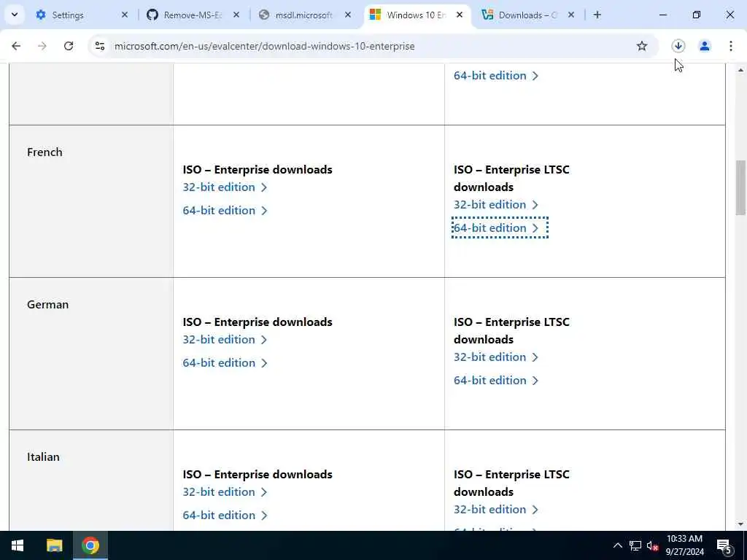
Task: Open File Explorer from taskbar
Action: coord(54,545)
